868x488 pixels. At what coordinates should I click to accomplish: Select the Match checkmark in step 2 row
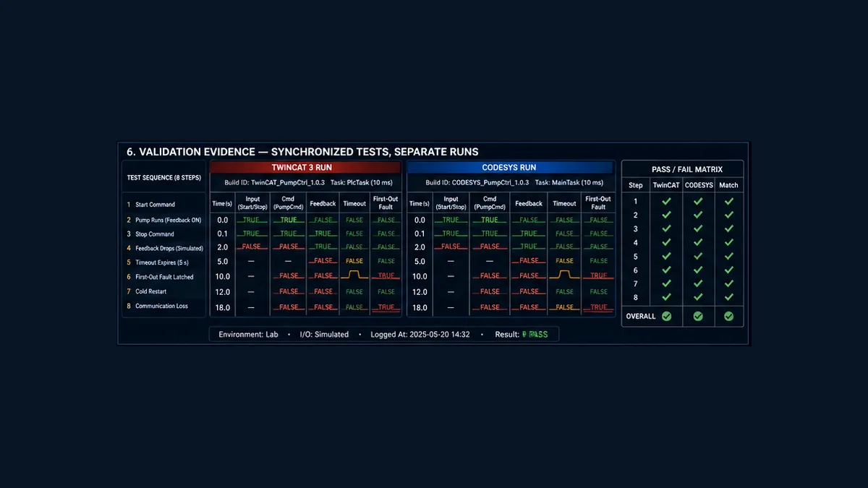(x=728, y=215)
